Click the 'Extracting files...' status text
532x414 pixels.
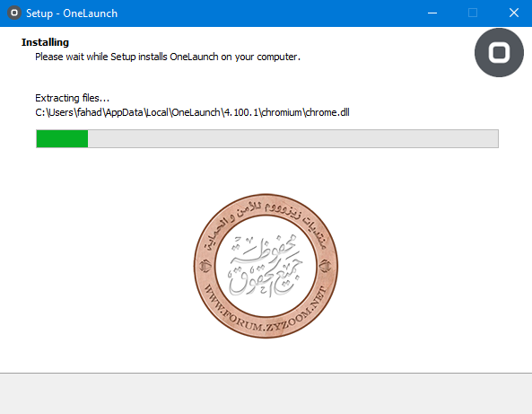(73, 98)
